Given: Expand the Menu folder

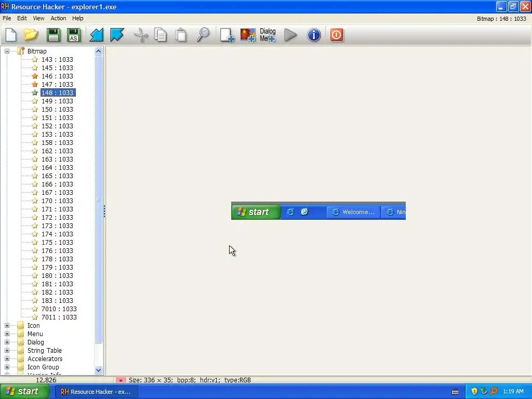Looking at the screenshot, I should click(x=7, y=334).
